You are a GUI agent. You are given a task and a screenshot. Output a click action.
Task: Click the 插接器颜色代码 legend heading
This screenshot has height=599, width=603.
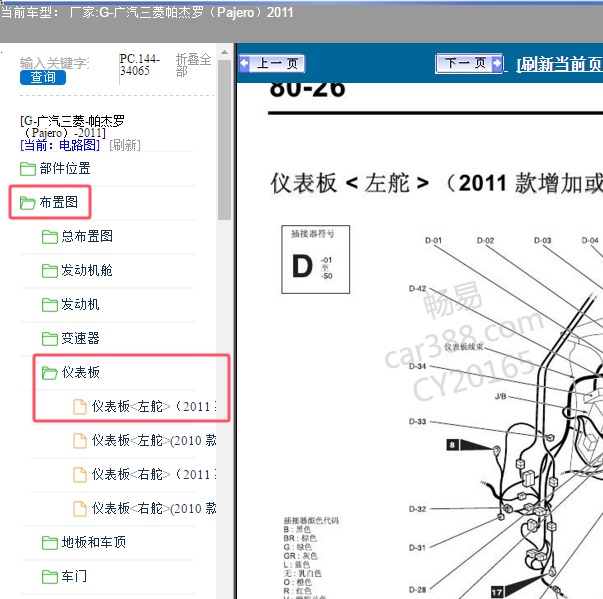[311, 521]
